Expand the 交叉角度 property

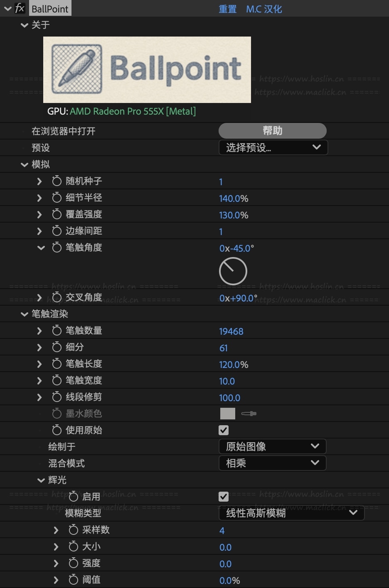pyautogui.click(x=39, y=297)
